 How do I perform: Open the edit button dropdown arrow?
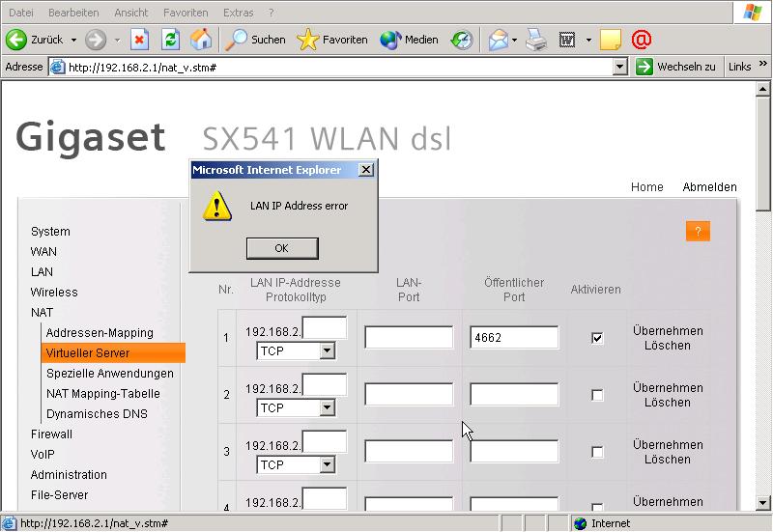point(588,40)
